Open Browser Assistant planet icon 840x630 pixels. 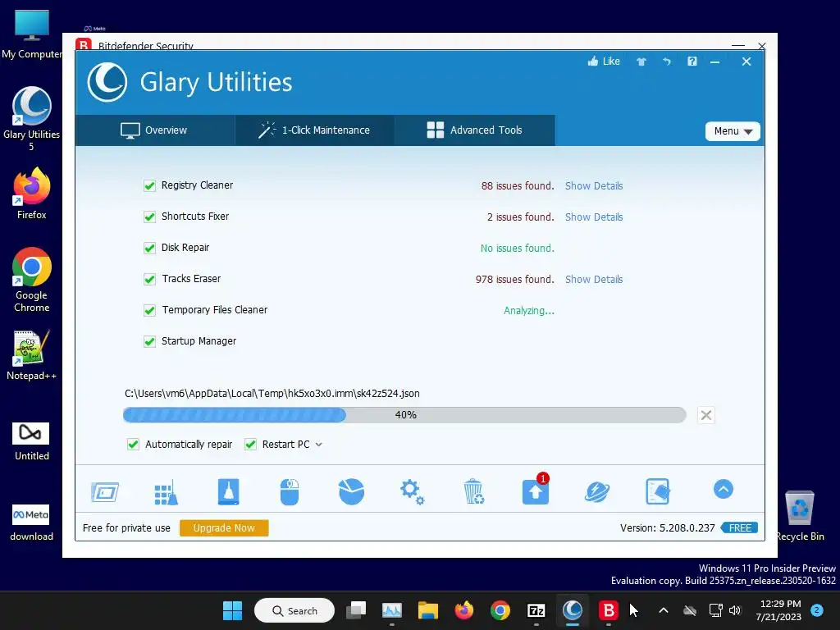click(597, 492)
